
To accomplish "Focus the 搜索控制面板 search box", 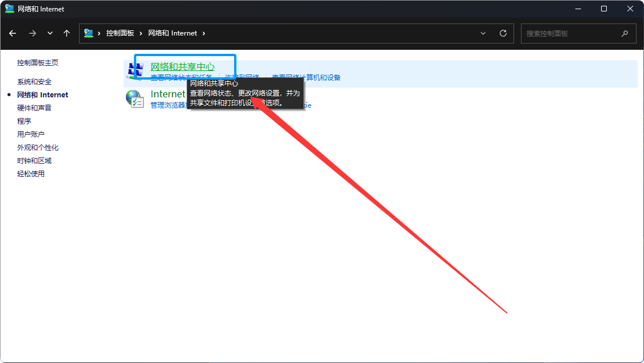I will [x=578, y=33].
